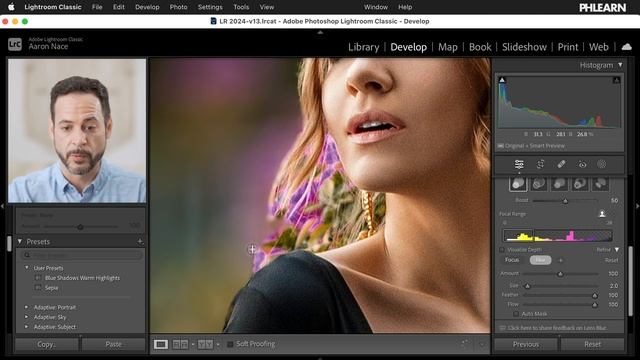
Task: Enable the Auto Mask checkbox
Action: click(x=516, y=314)
